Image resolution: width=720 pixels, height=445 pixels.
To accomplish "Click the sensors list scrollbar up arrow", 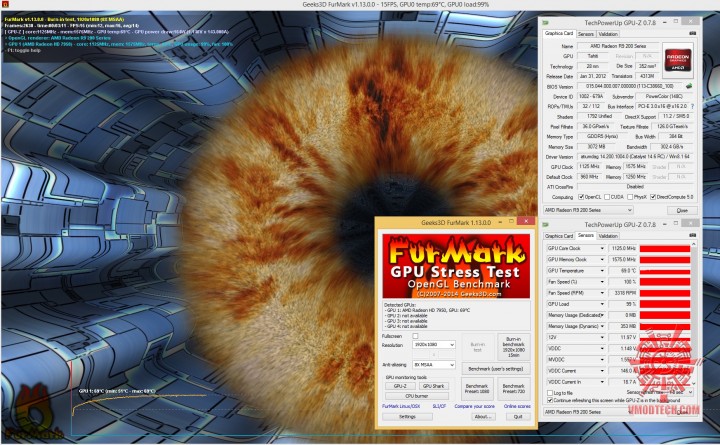I will point(694,244).
